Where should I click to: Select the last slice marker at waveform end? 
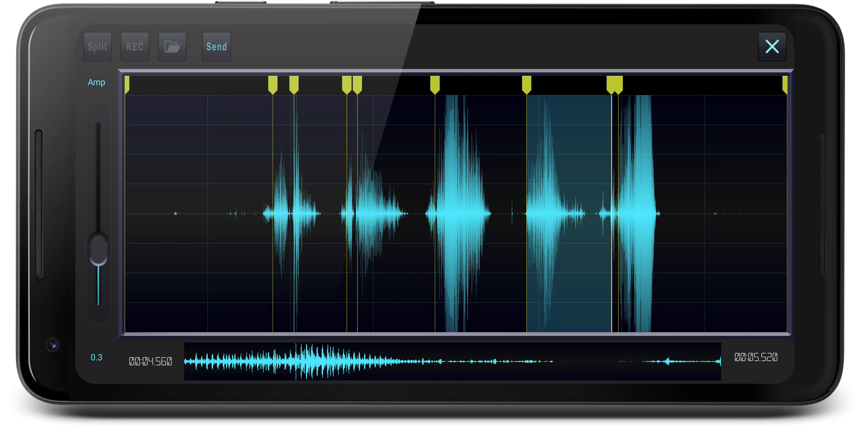pos(785,85)
